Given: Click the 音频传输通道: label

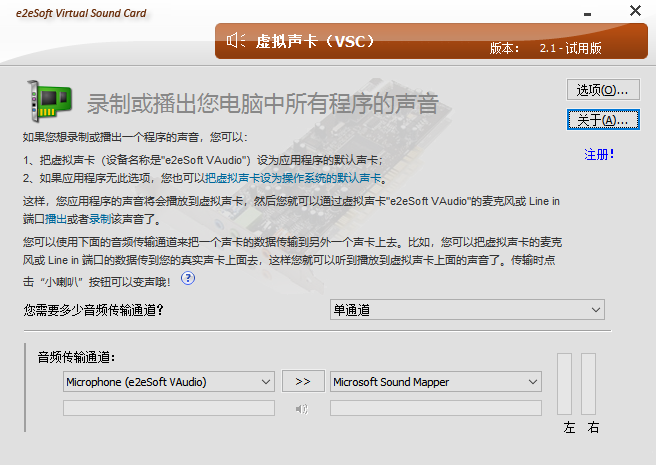Looking at the screenshot, I should (76, 357).
